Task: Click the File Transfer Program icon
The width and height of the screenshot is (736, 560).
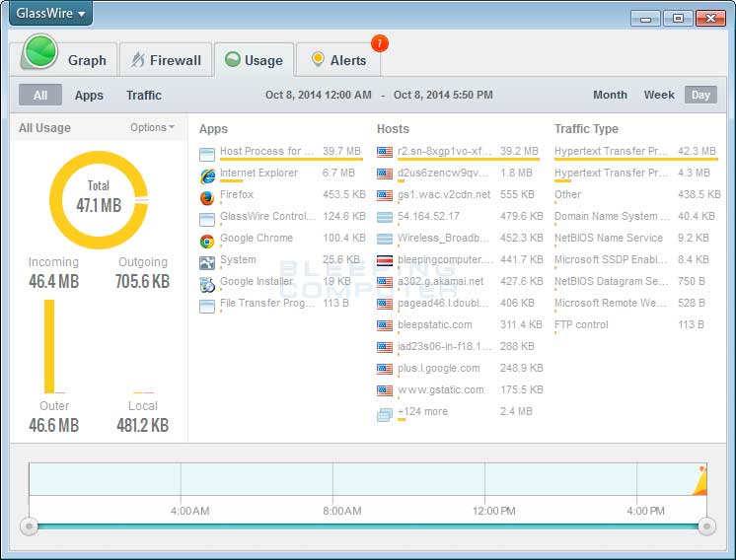Action: [207, 307]
